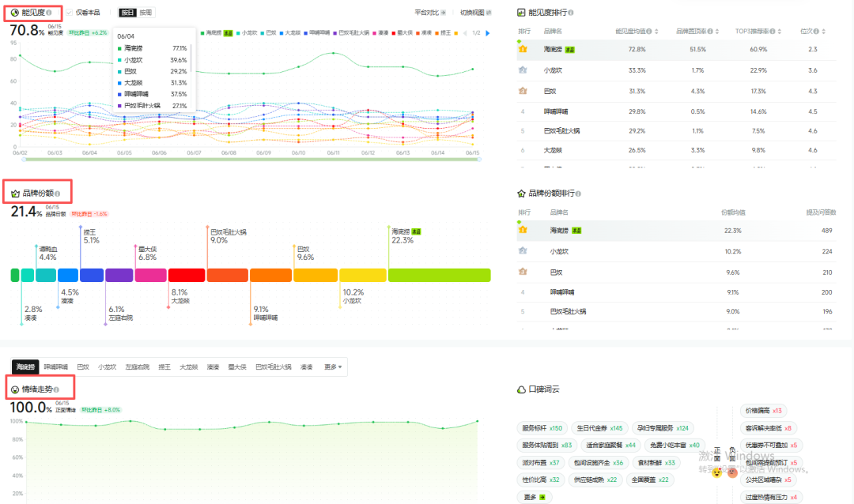Image resolution: width=854 pixels, height=504 pixels.
Task: Click info icon in TOP3推荐率 column header
Action: pos(773,32)
